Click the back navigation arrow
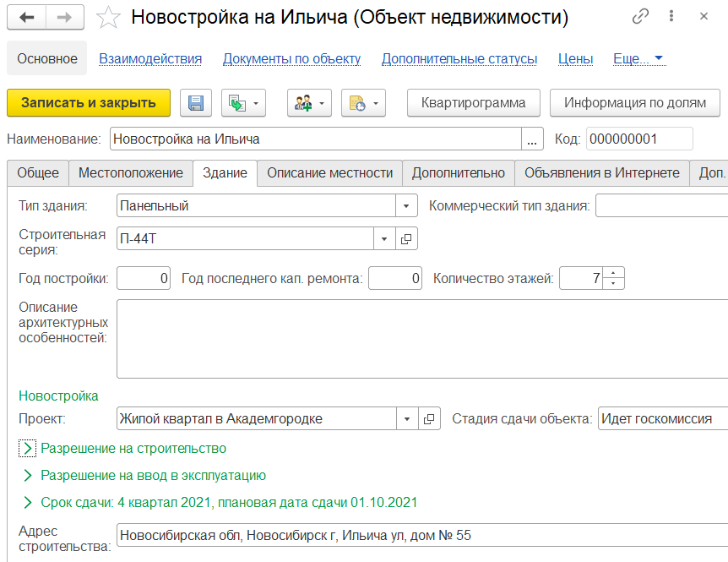This screenshot has width=728, height=562. coord(27,17)
